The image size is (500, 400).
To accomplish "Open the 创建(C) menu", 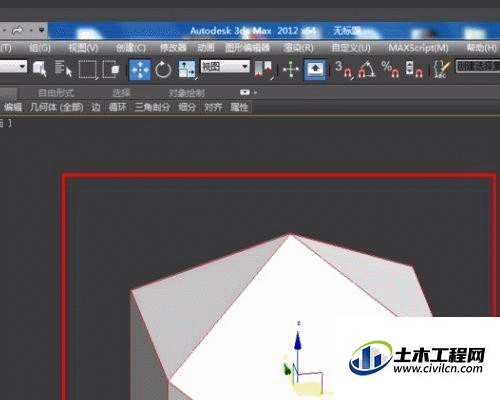I will pos(131,48).
